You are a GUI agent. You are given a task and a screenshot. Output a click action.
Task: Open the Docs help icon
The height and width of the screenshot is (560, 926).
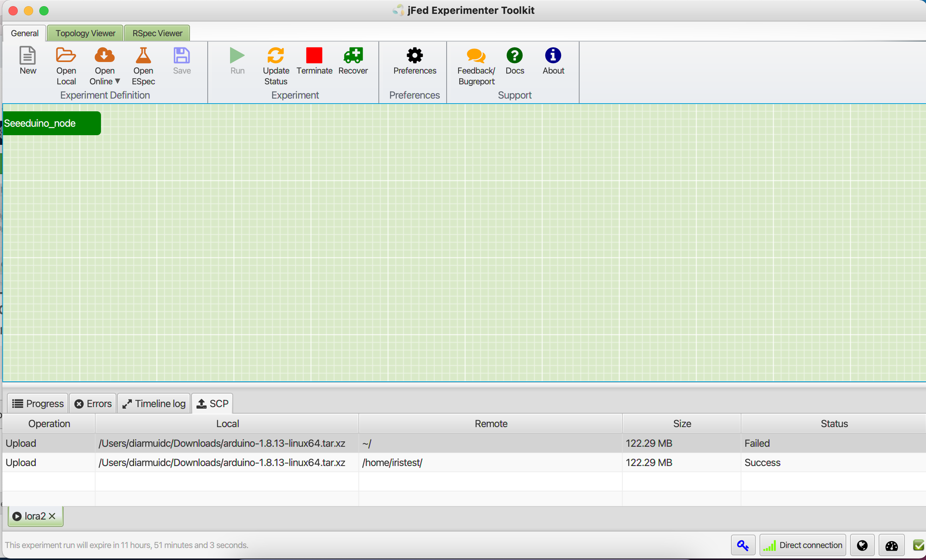pyautogui.click(x=514, y=56)
